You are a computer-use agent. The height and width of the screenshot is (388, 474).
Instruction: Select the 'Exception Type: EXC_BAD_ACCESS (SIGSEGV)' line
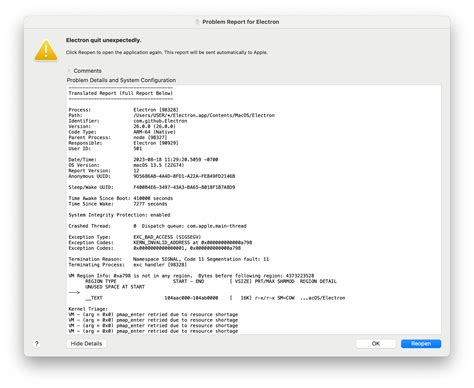pos(135,237)
